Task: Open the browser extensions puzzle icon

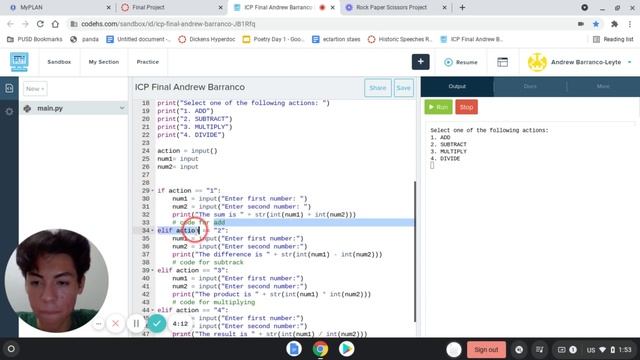Action: (614, 24)
